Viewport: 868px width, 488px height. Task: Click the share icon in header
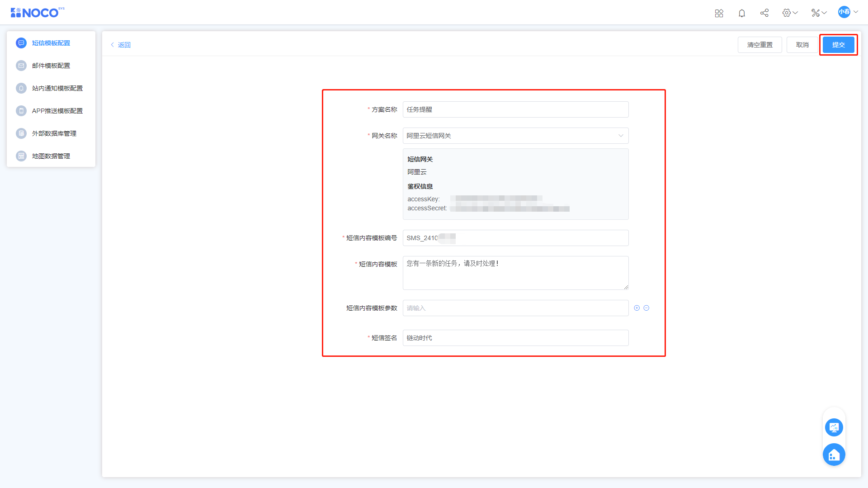point(764,13)
